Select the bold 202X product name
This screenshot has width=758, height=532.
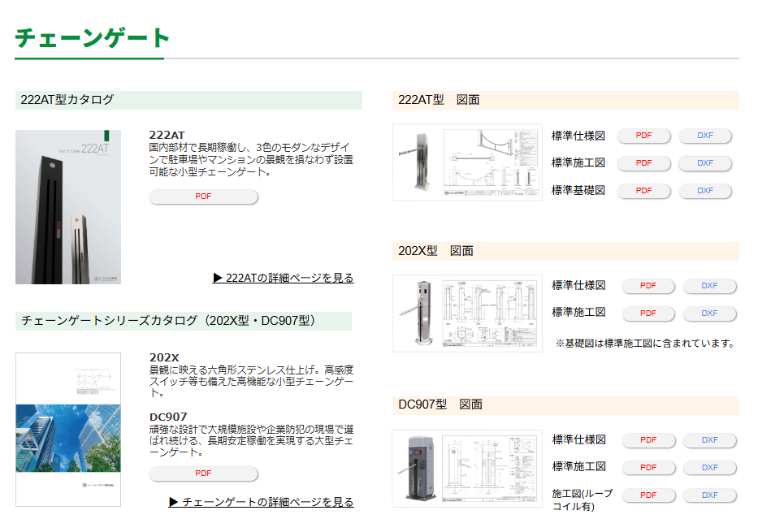(164, 357)
